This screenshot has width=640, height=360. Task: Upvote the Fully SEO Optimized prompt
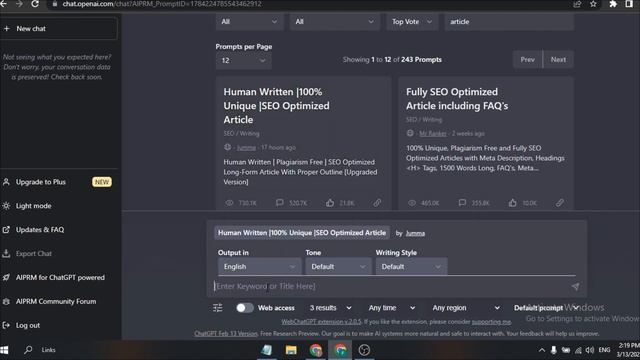[513, 202]
